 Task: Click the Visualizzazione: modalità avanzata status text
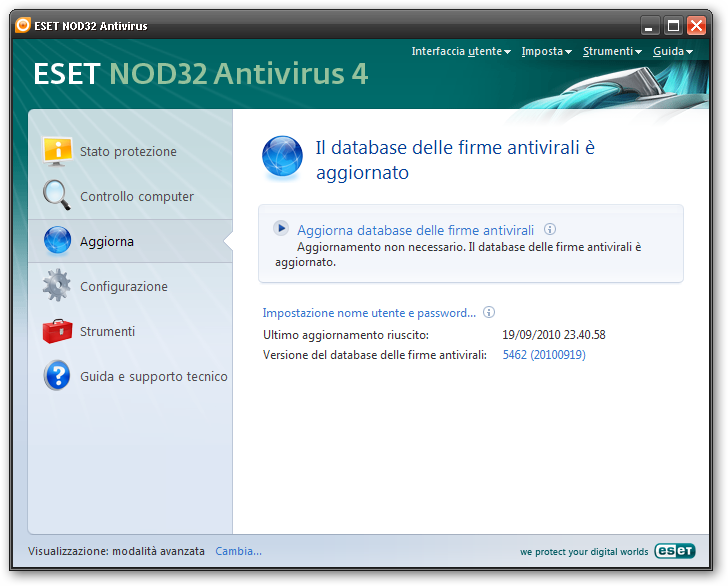click(116, 551)
